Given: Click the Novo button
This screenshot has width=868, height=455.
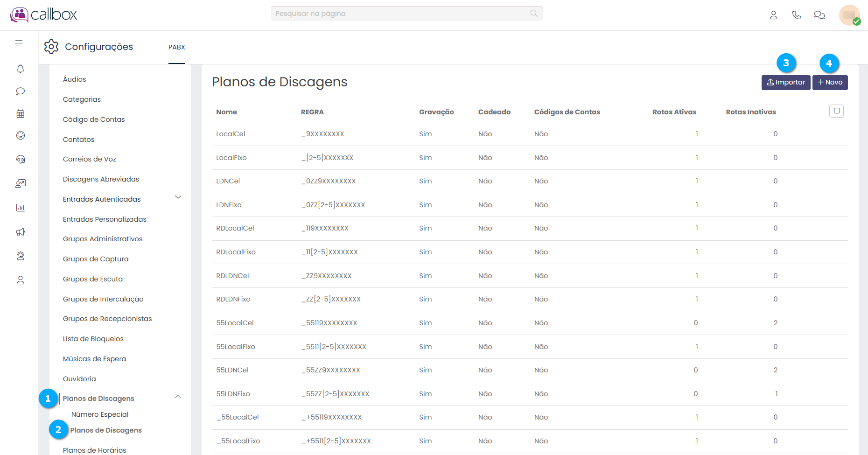Looking at the screenshot, I should pos(830,83).
